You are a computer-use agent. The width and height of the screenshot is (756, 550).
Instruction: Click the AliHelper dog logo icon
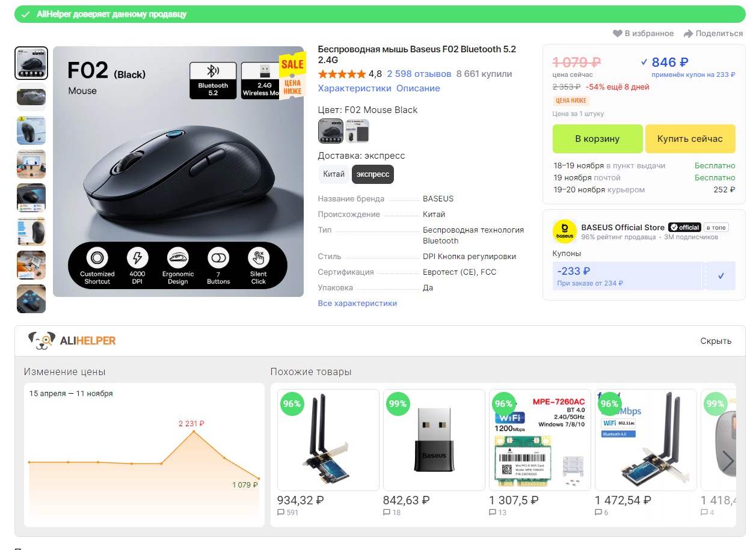pyautogui.click(x=41, y=341)
